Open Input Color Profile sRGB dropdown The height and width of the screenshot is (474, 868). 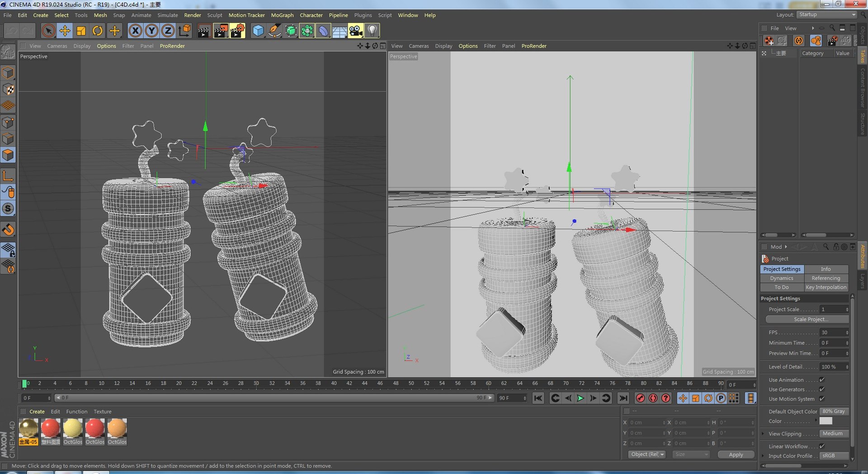834,456
